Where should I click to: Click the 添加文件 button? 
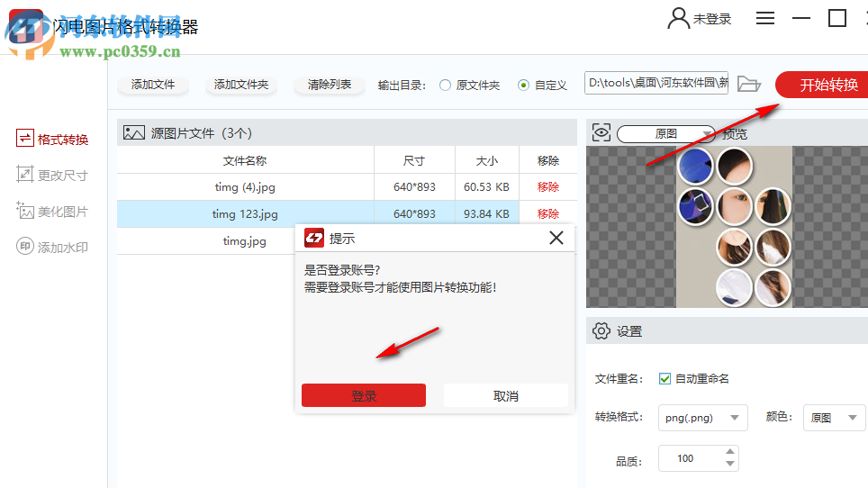pos(153,85)
